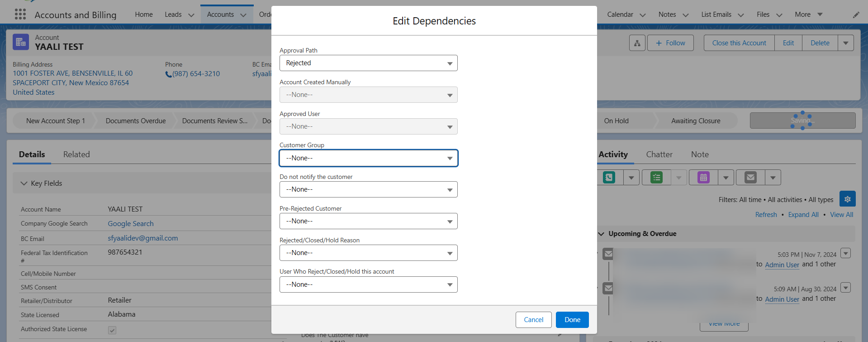Switch to the Related tab
The height and width of the screenshot is (342, 868).
[x=76, y=154]
